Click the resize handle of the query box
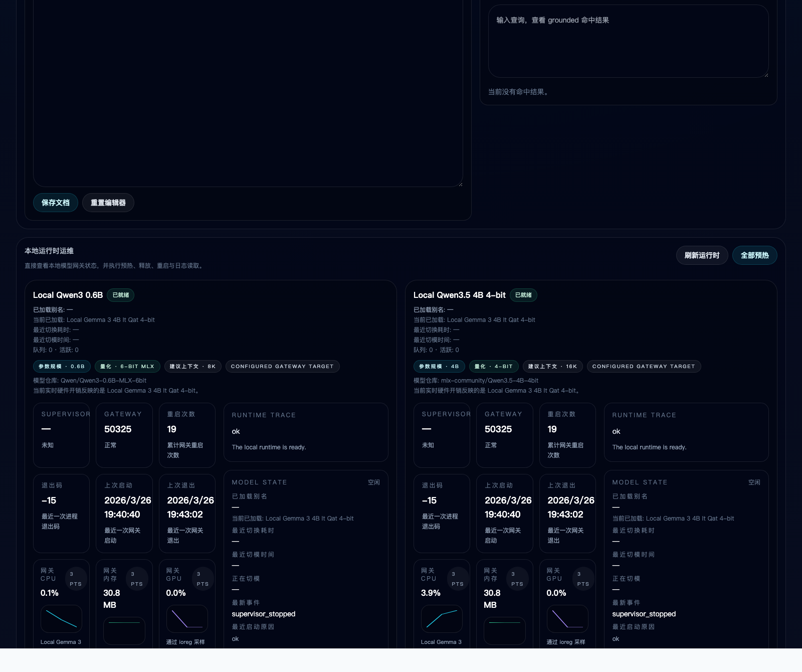The height and width of the screenshot is (672, 802). pos(765,75)
